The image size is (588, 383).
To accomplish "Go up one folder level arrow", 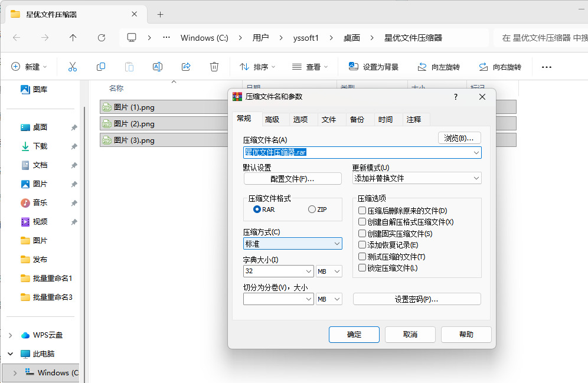I will 73,38.
